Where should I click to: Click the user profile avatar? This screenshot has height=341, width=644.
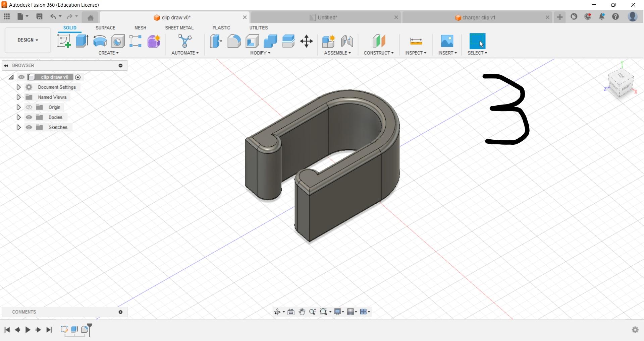(633, 17)
